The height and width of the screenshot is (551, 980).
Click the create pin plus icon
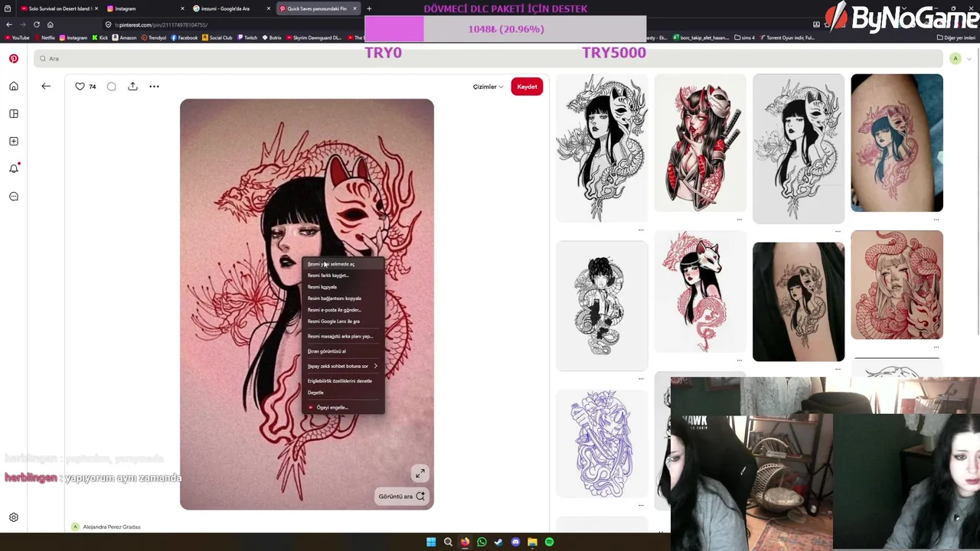[x=14, y=141]
